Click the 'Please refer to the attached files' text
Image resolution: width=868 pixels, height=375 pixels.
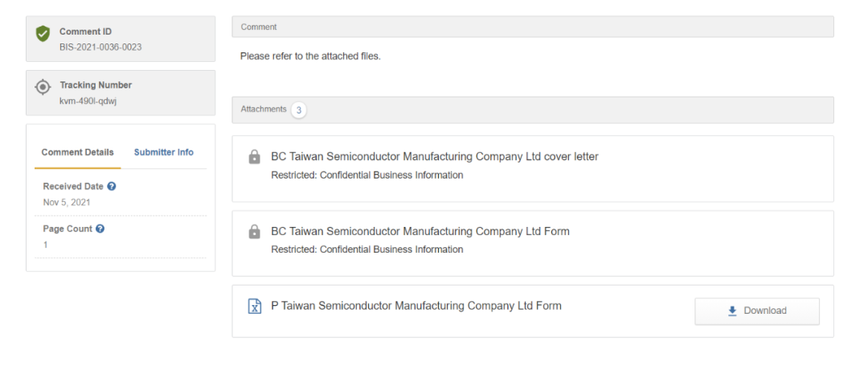point(310,56)
